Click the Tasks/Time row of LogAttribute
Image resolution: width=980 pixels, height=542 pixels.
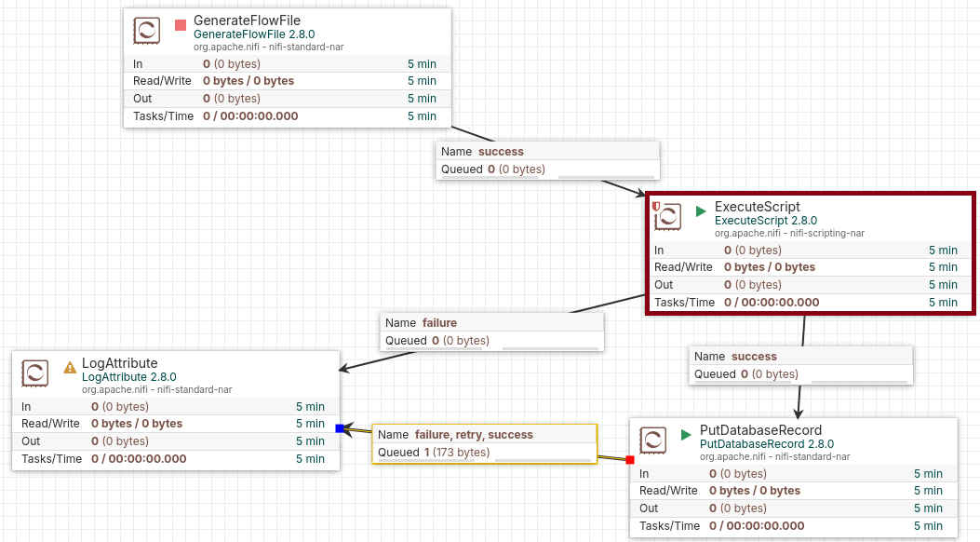pos(176,459)
